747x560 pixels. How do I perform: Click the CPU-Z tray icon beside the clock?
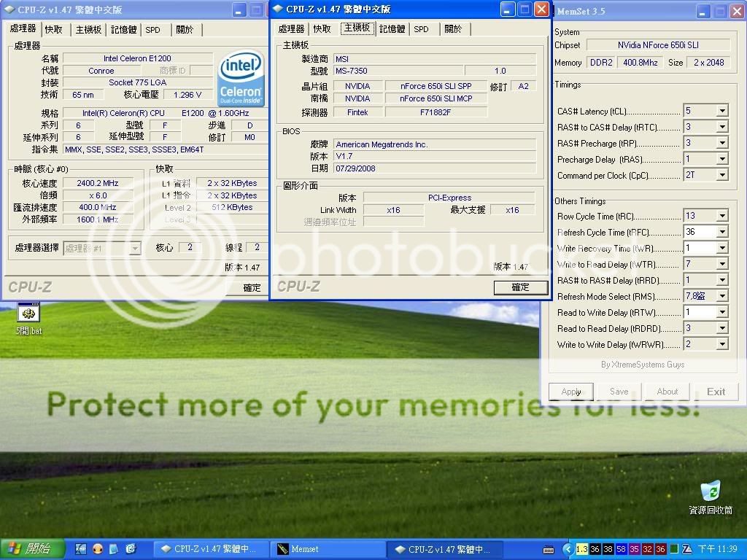(x=687, y=549)
